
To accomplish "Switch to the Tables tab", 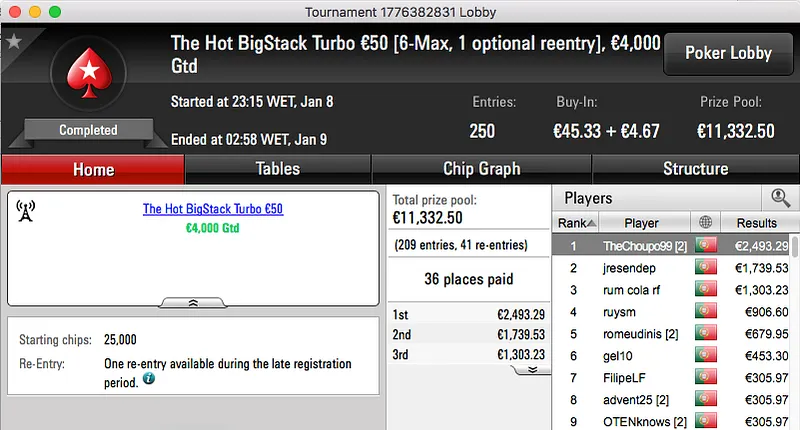I will point(277,169).
